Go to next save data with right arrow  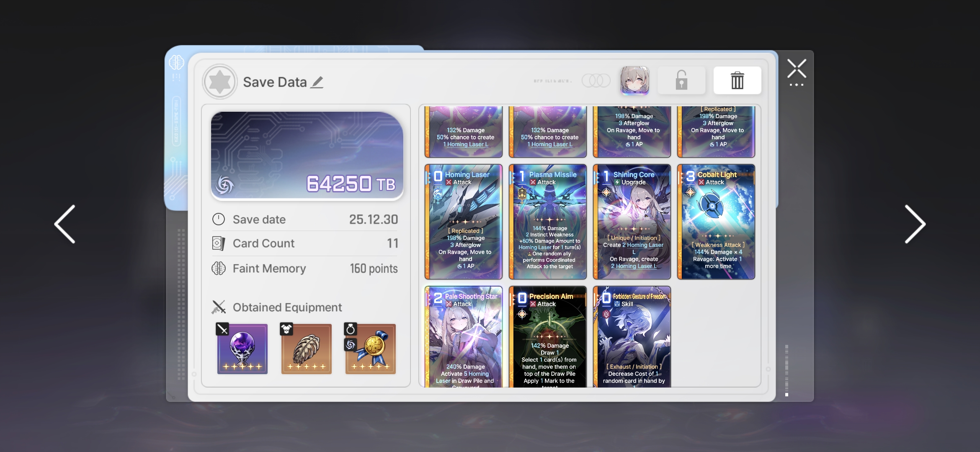click(915, 224)
